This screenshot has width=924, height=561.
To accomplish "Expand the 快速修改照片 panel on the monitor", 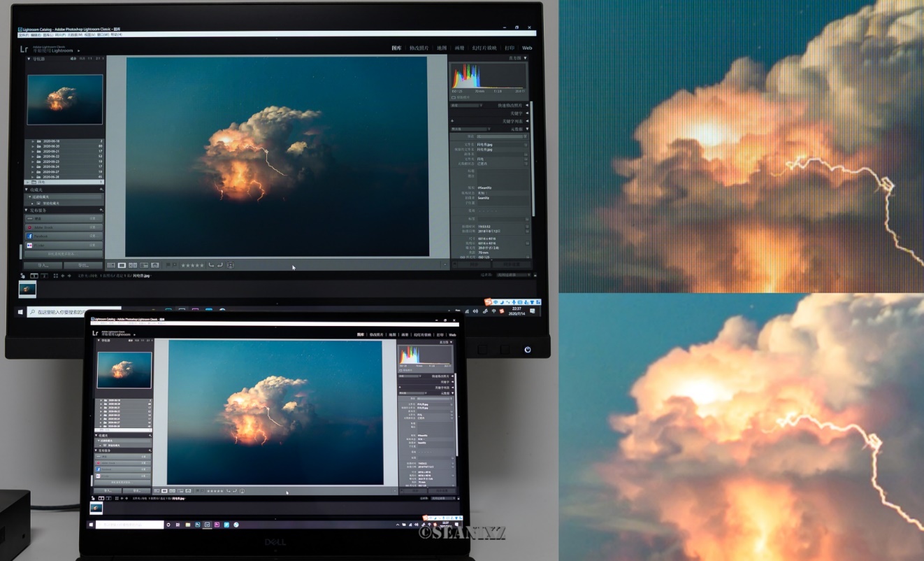I will (x=526, y=106).
